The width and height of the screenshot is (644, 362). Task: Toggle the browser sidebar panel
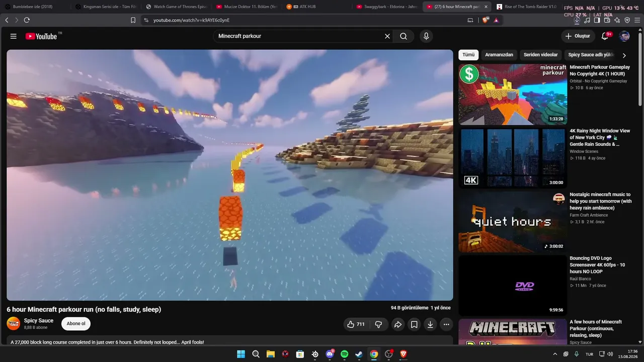(x=597, y=20)
